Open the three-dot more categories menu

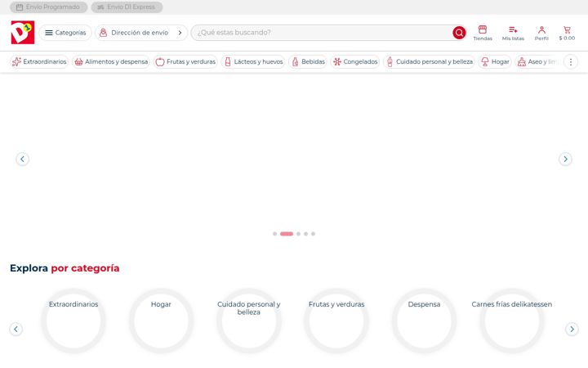pos(570,62)
